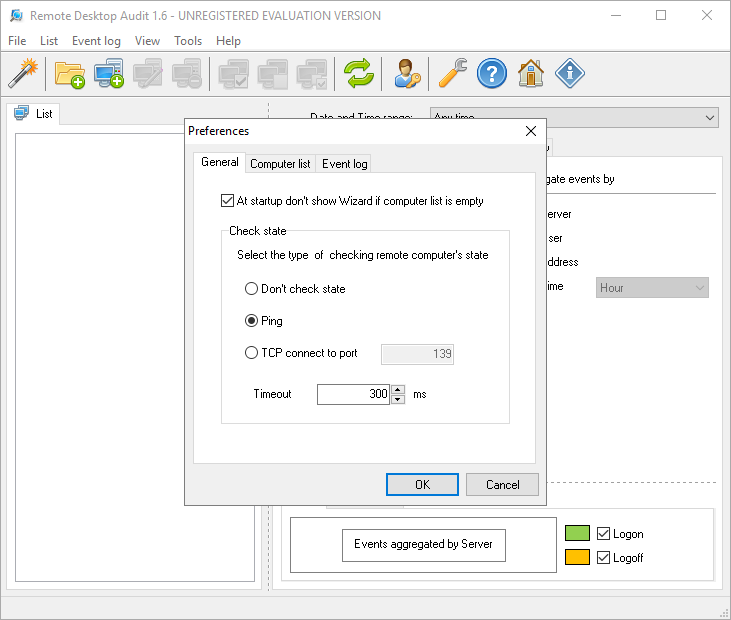Click the disabled edit computer icon
This screenshot has height=620, width=731.
pos(148,73)
